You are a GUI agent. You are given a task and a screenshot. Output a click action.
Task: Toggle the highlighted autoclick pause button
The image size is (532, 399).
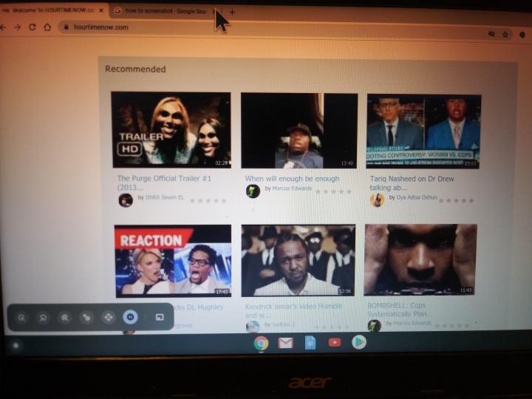click(130, 317)
